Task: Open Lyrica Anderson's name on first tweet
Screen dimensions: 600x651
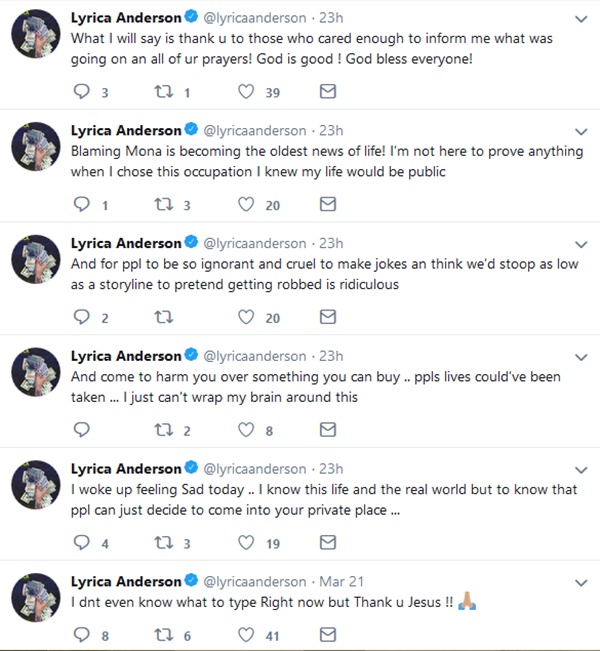Action: tap(126, 18)
